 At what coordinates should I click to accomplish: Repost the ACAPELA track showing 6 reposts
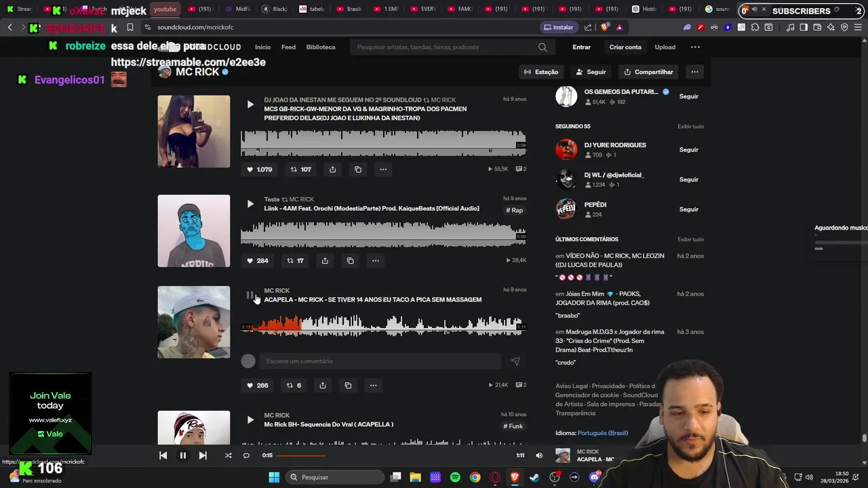294,385
